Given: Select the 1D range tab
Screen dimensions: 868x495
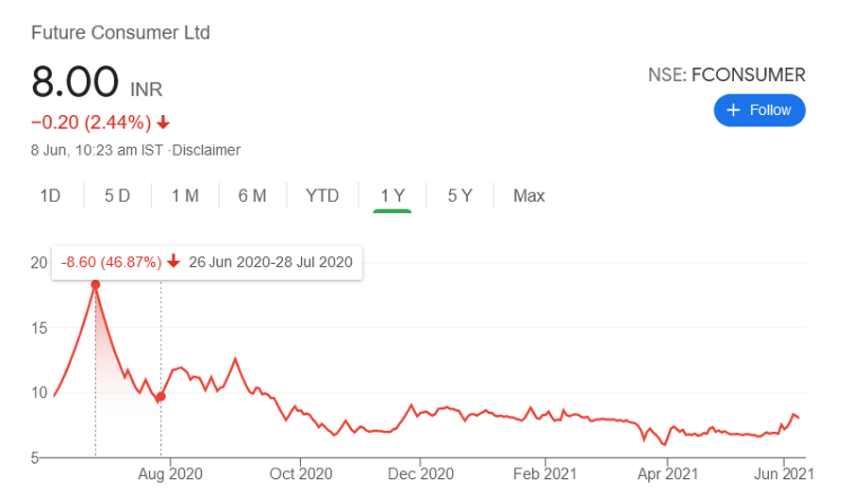Looking at the screenshot, I should click(50, 196).
